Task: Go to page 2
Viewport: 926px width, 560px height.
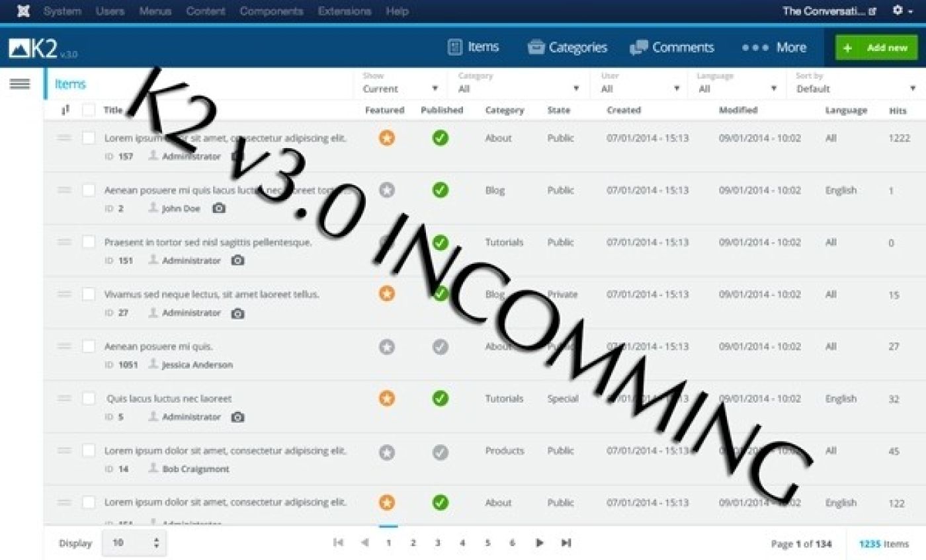Action: point(413,543)
